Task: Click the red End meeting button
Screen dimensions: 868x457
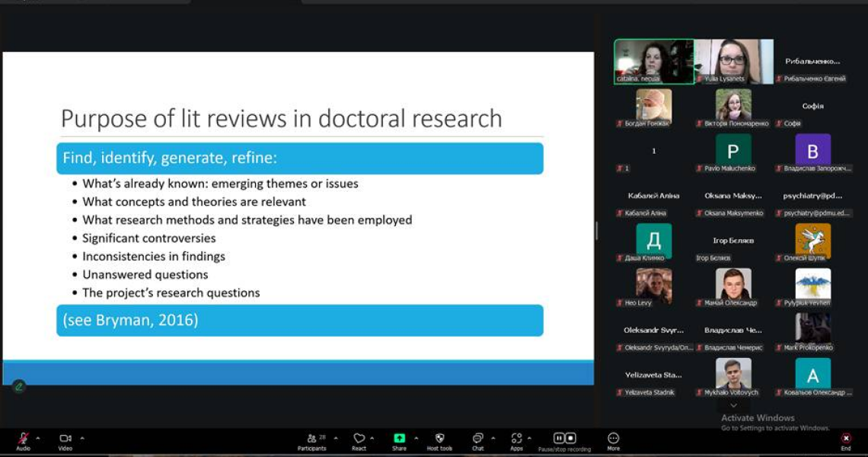Action: pos(845,439)
